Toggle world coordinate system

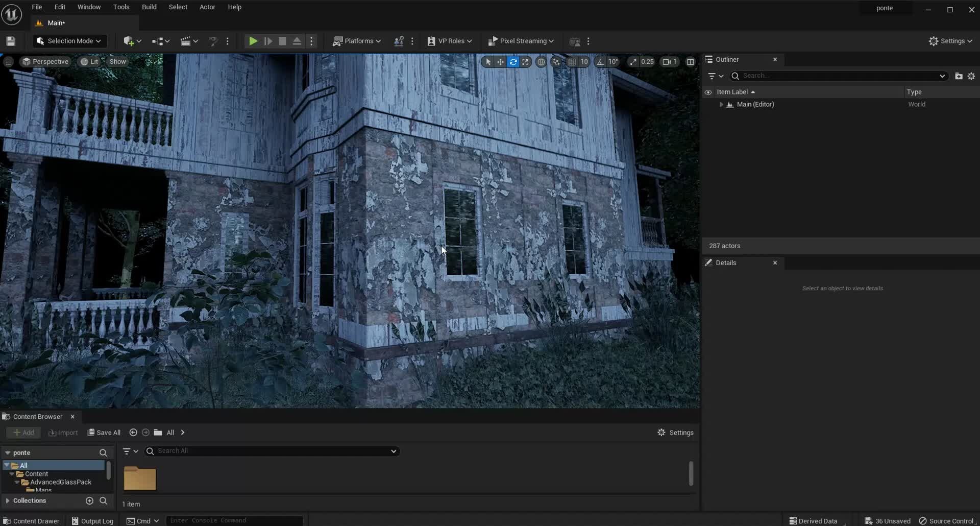(542, 61)
